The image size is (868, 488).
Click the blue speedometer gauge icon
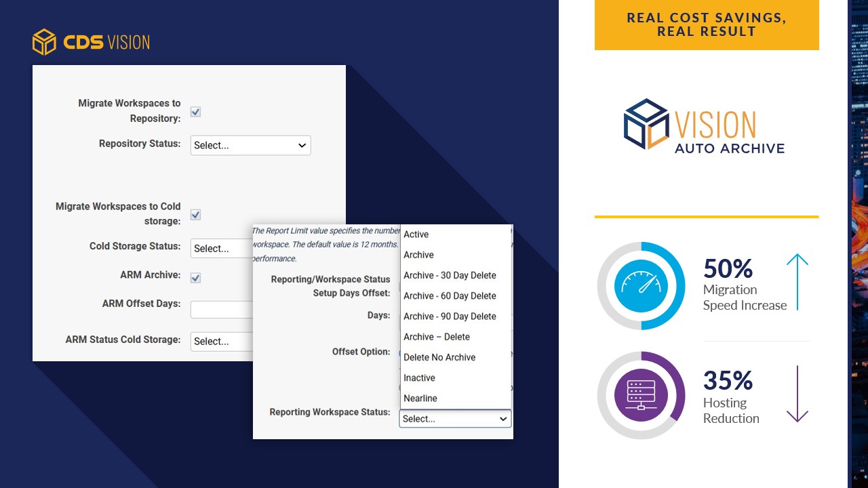pos(641,285)
